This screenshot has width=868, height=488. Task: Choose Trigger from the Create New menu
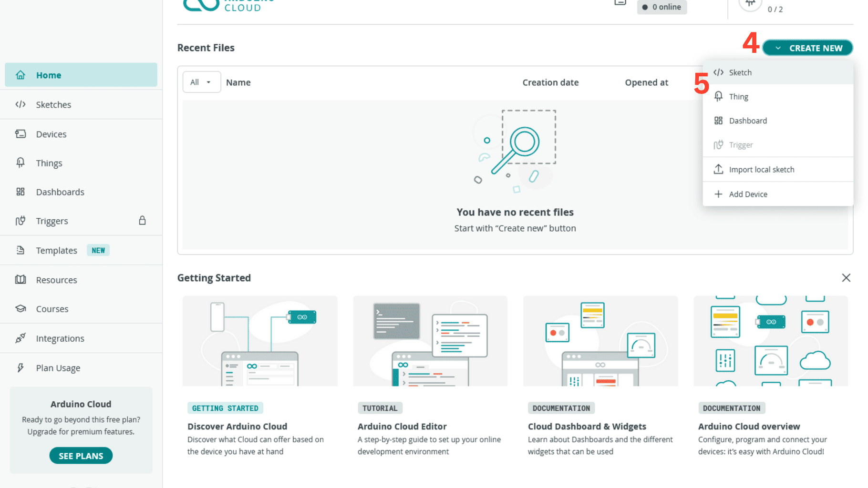[778, 145]
